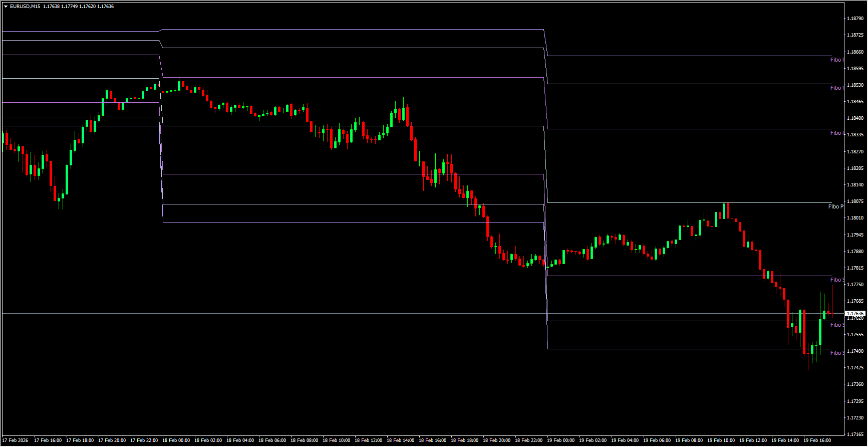Image resolution: width=868 pixels, height=447 pixels.
Task: Select the 19 Feb 10:00 time label
Action: [x=721, y=440]
